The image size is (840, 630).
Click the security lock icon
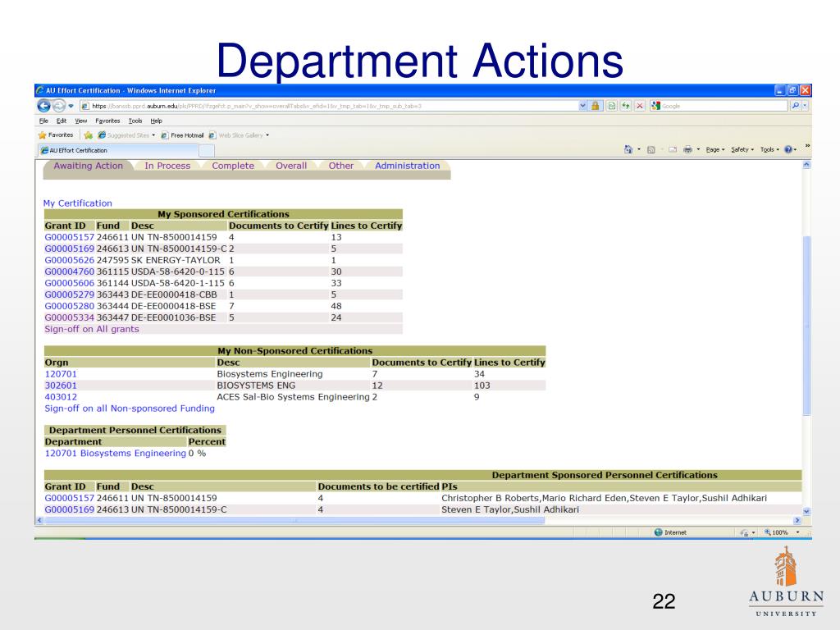[596, 106]
